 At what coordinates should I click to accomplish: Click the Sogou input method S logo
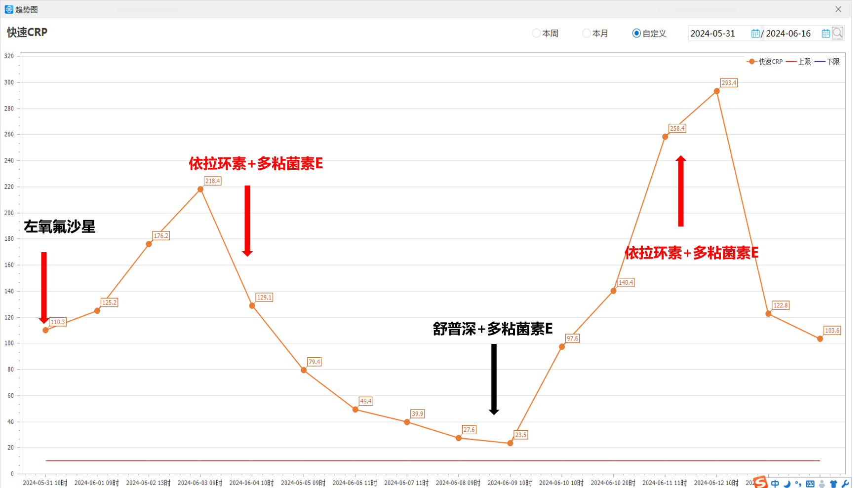(x=760, y=482)
